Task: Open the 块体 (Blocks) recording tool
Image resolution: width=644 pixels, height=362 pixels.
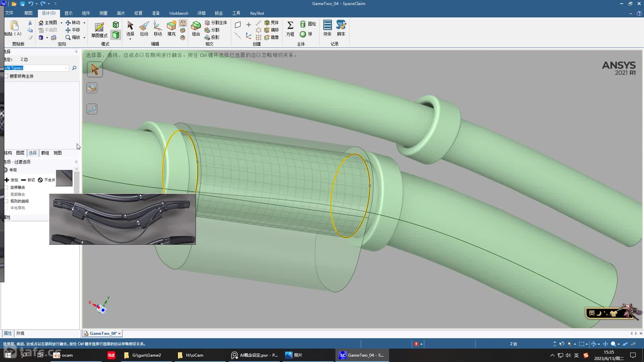Action: [327, 28]
